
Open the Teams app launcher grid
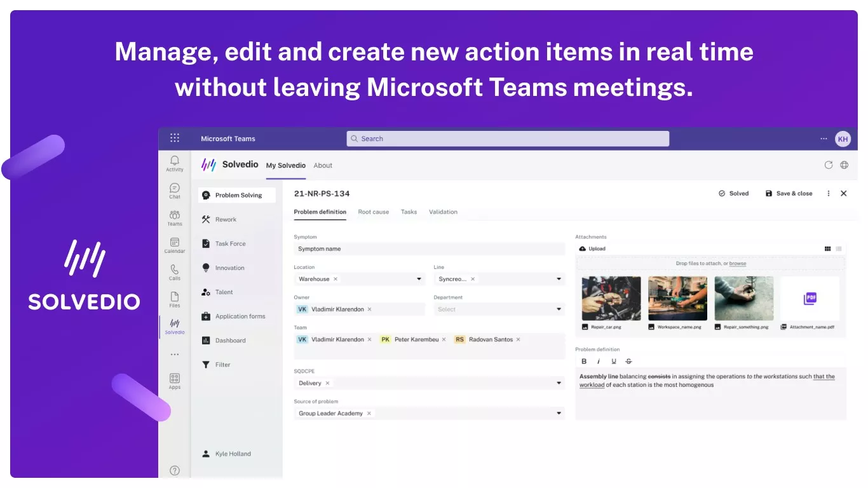click(x=175, y=138)
